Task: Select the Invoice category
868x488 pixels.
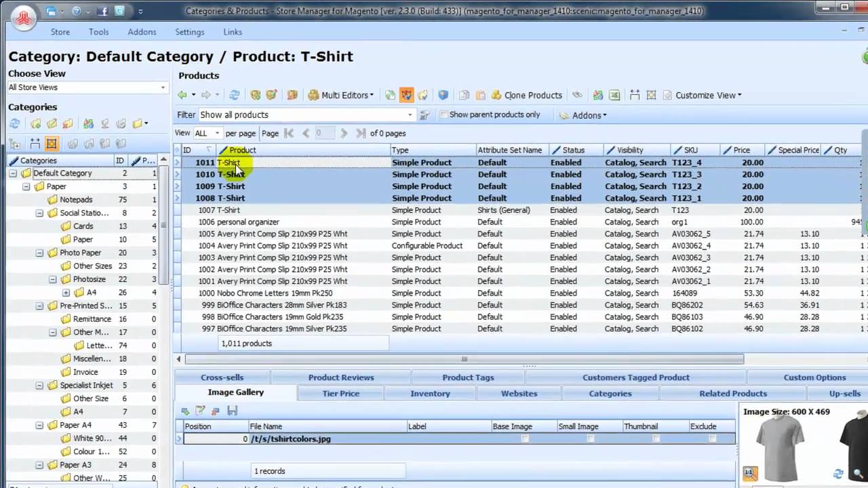Action: click(85, 372)
